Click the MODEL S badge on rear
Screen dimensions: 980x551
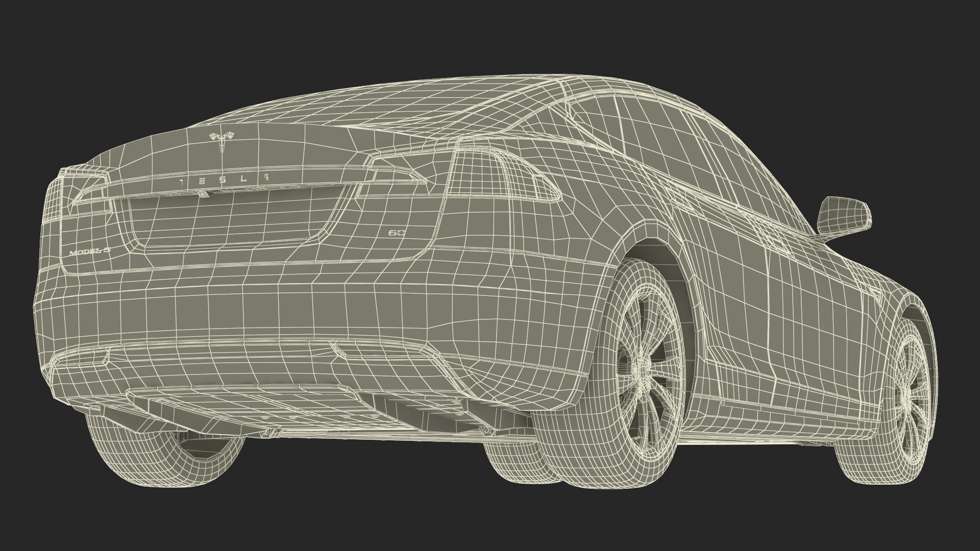click(90, 253)
